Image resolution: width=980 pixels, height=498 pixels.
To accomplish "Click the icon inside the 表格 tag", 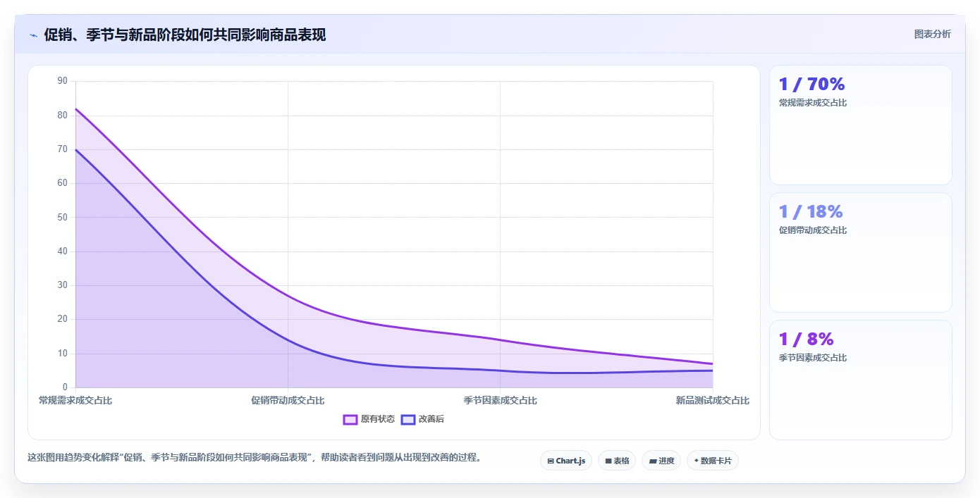I will [608, 461].
